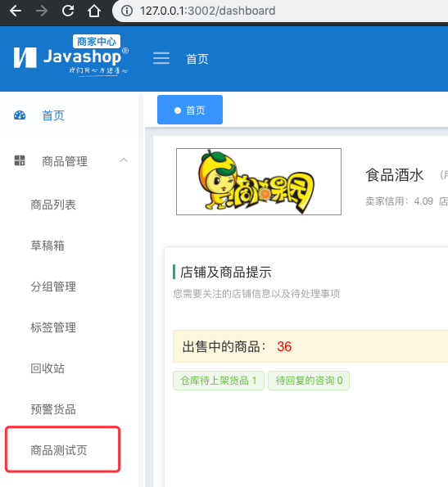Screen dimensions: 448x487
Task: Reload the dashboard page
Action: tap(68, 11)
